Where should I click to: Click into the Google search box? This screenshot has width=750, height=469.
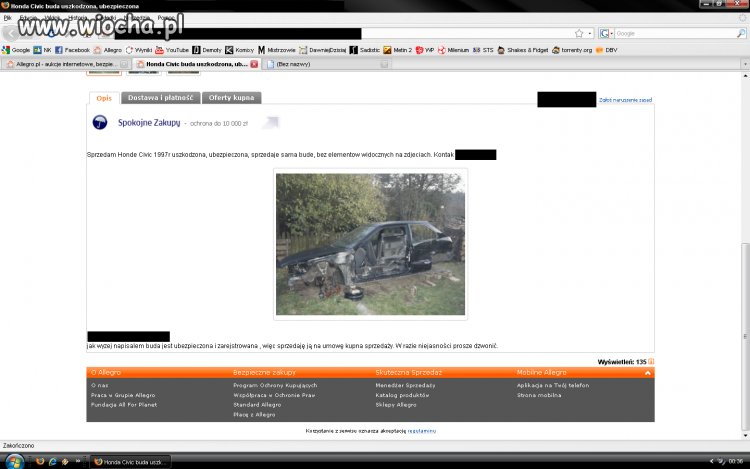pos(675,33)
